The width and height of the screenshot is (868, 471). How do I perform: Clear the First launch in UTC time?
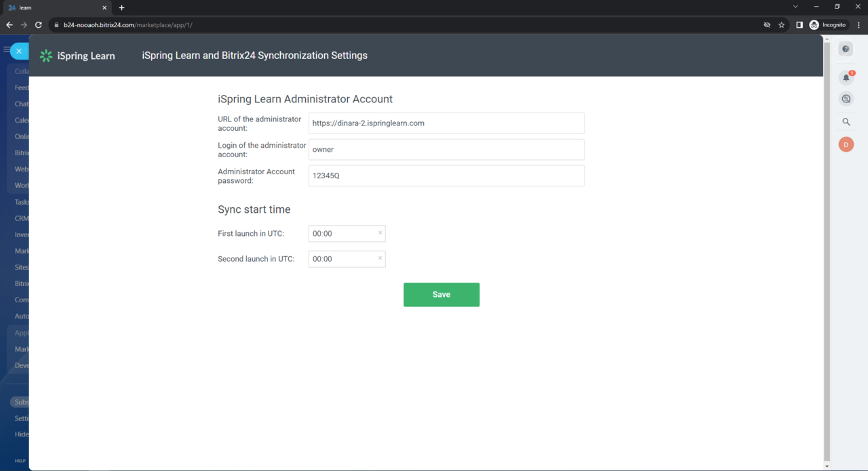coord(380,233)
